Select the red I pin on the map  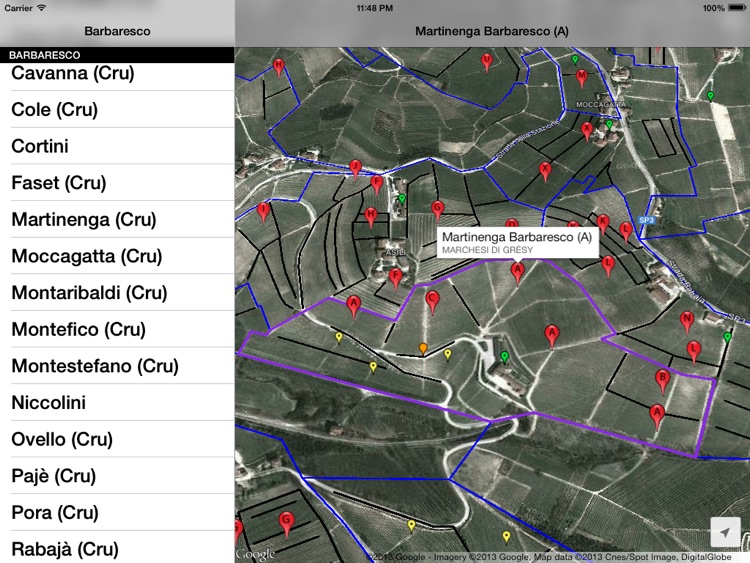tap(263, 212)
